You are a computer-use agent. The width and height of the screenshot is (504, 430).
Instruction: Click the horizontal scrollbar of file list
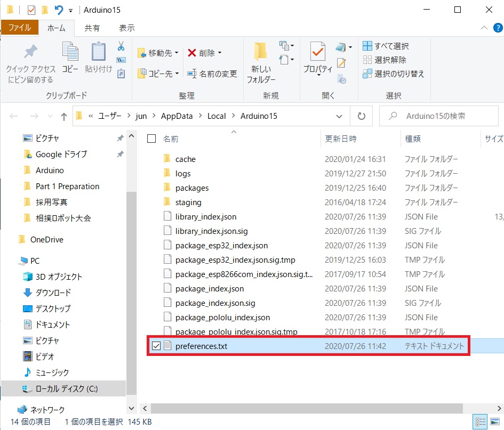(307, 408)
